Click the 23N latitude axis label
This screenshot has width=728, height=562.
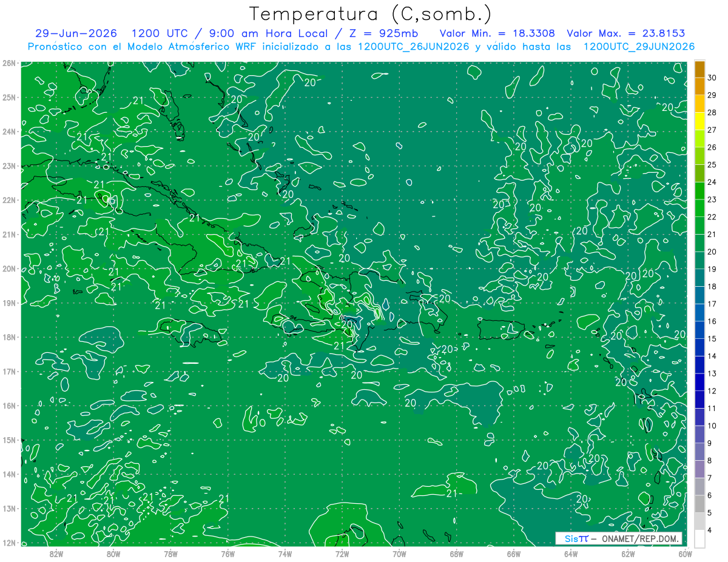[9, 166]
